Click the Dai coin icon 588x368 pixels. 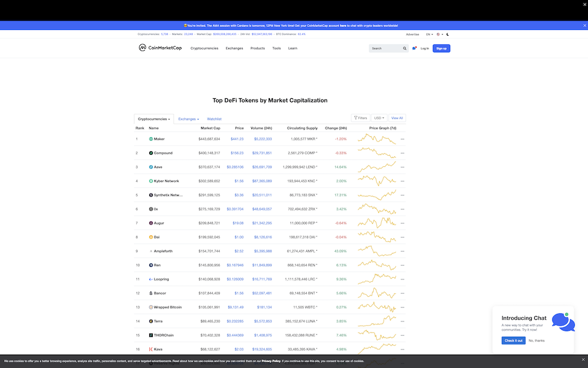click(x=151, y=237)
